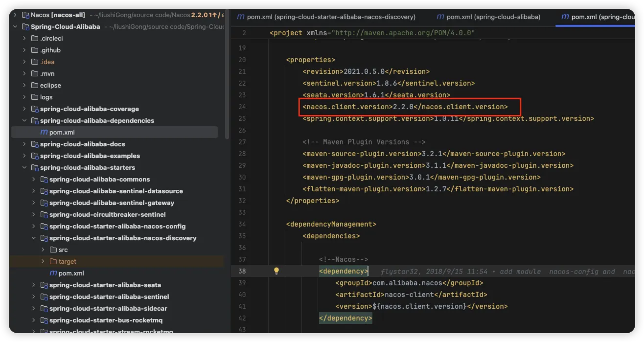
Task: Click the Spring-Cloud-Alibaba project module icon
Action: click(x=25, y=26)
